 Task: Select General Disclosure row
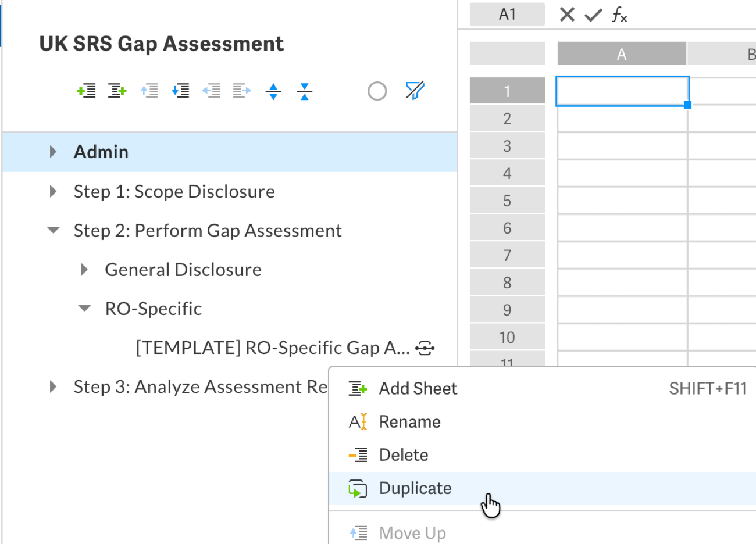click(230, 269)
